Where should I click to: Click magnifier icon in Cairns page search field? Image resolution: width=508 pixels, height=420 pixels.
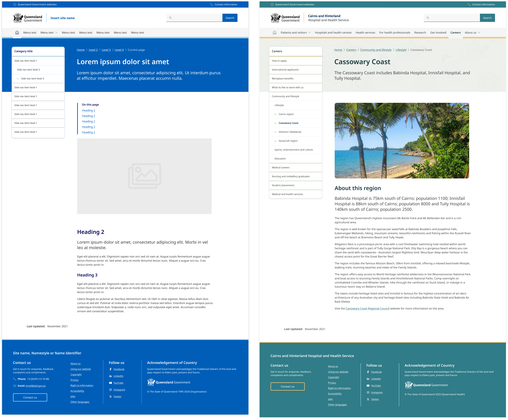[428, 18]
